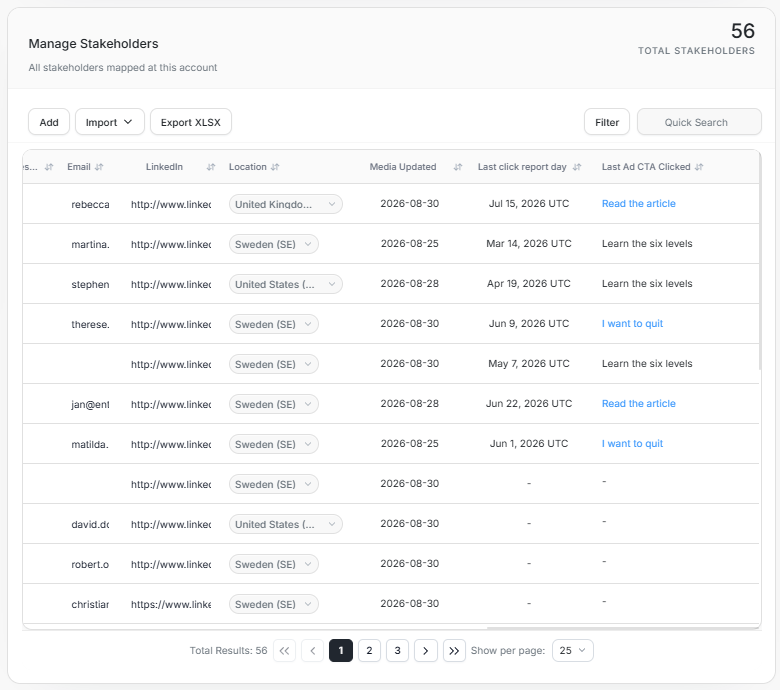
Task: Open location dropdown in matilda row
Action: [x=274, y=444]
